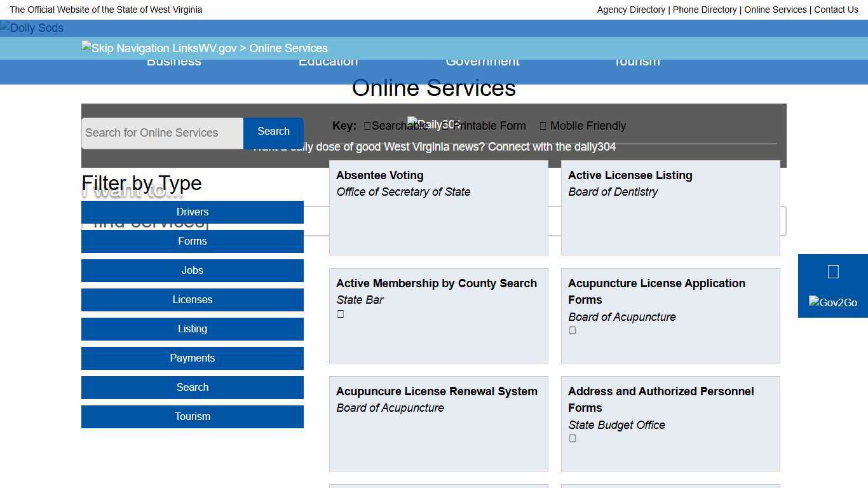Click the glyph icon above Gov2Go
Screen dimensions: 868x488
(833, 272)
